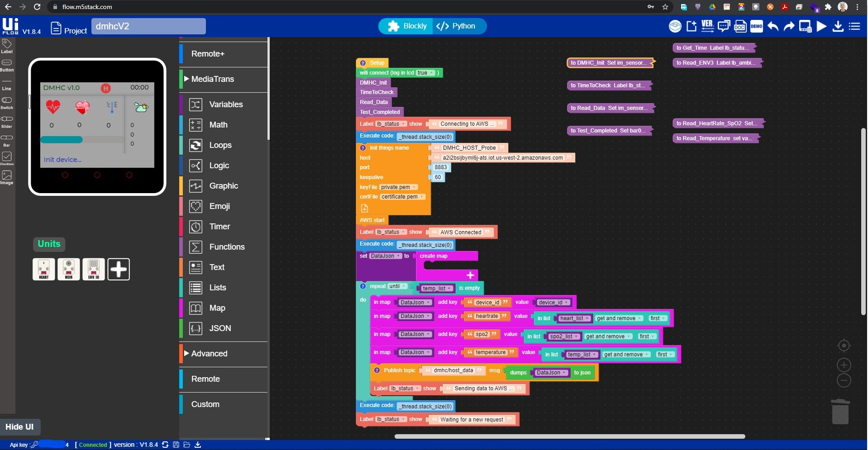
Task: Switch to Python view
Action: point(459,26)
